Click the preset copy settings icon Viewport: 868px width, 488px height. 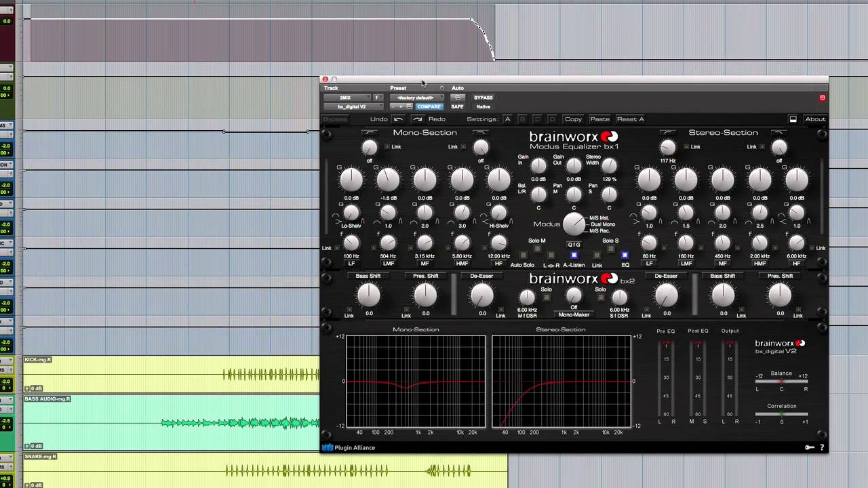(x=409, y=106)
